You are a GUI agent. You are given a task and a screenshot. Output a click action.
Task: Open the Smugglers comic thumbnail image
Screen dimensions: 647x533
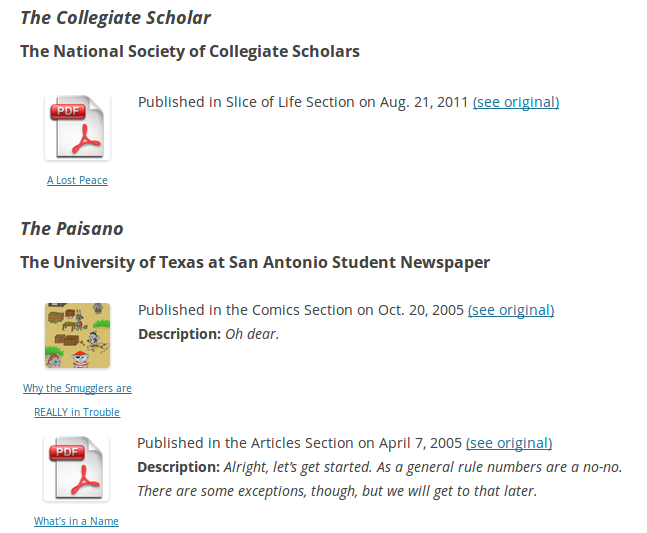(x=77, y=336)
